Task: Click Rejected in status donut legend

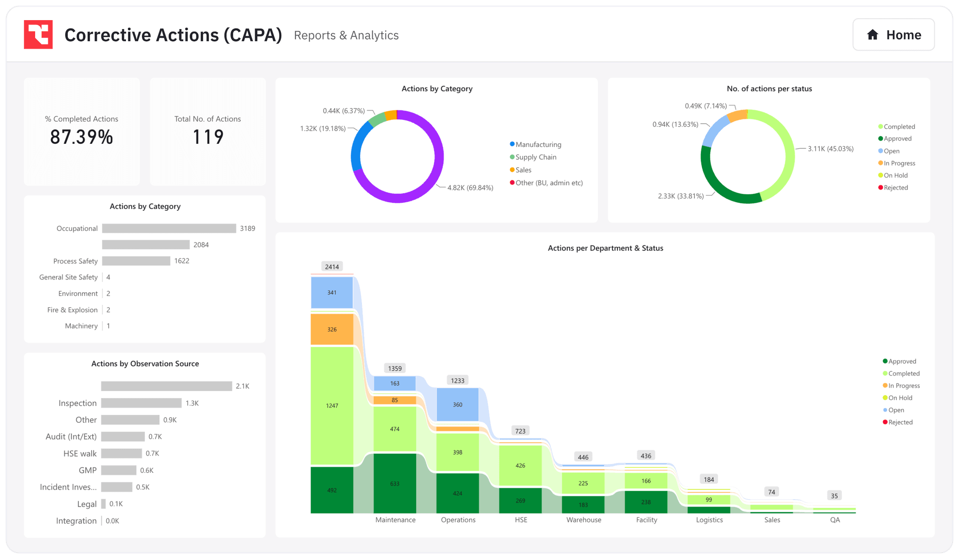Action: coord(893,187)
